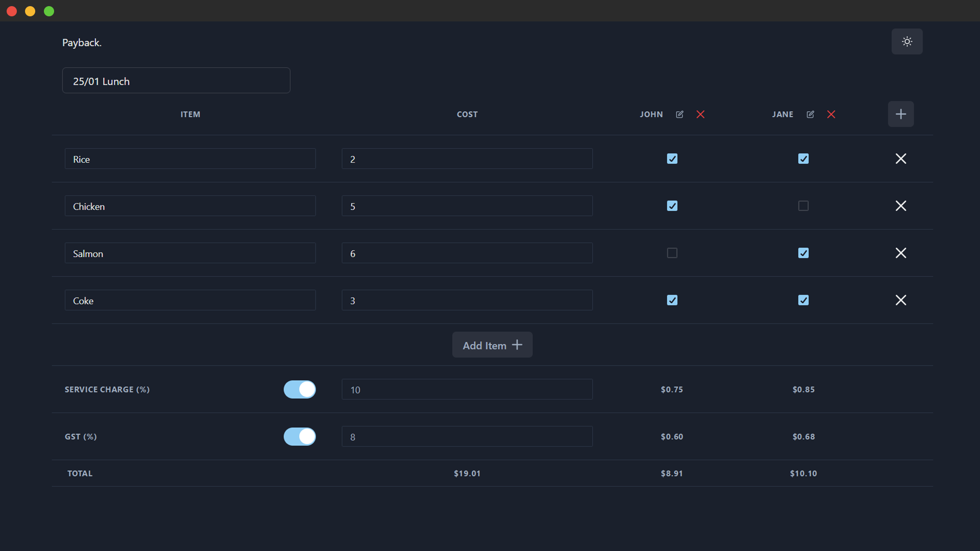This screenshot has height=551, width=980.
Task: Turn off the GST toggle
Action: (300, 437)
